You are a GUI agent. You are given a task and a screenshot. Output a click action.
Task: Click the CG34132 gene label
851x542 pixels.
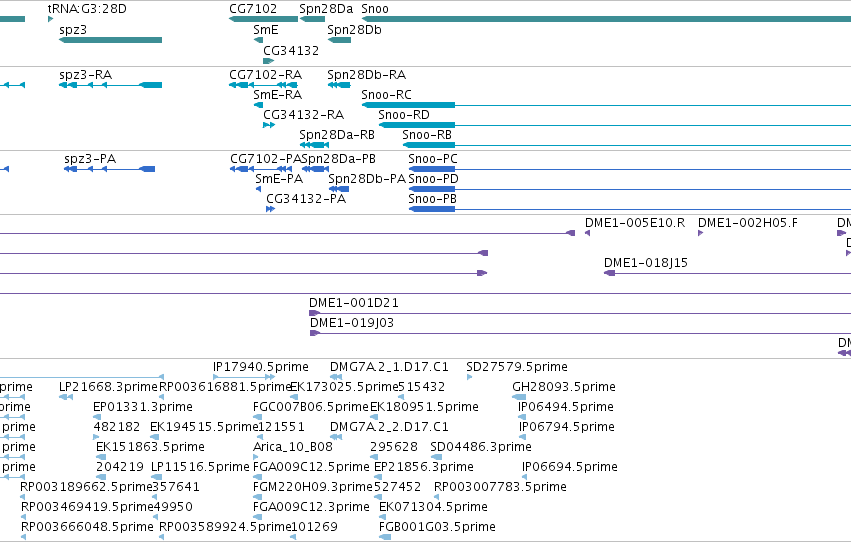click(x=291, y=50)
